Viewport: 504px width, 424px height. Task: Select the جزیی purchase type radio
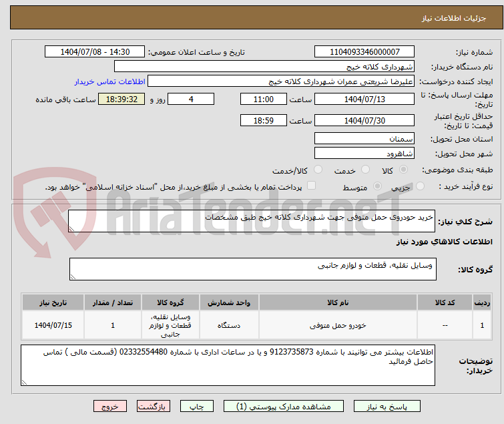point(420,186)
